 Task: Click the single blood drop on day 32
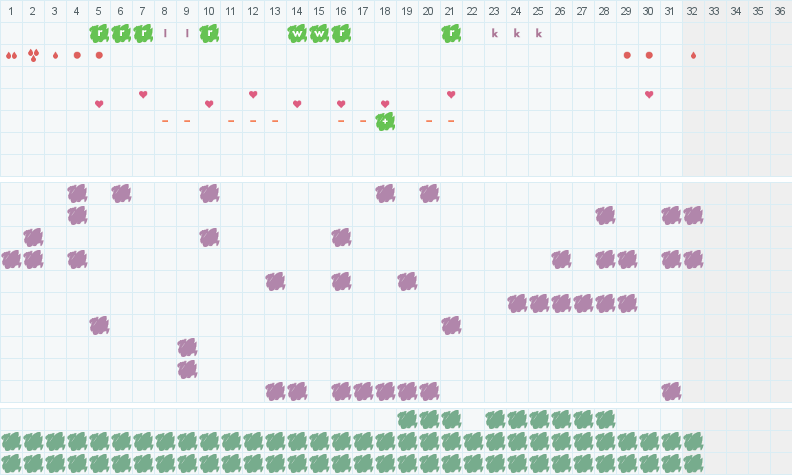pyautogui.click(x=693, y=55)
